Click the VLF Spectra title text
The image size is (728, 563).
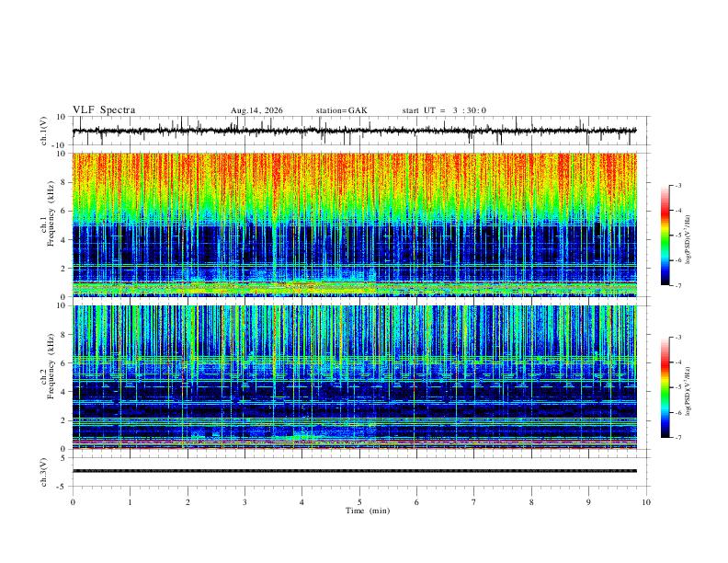pos(104,110)
